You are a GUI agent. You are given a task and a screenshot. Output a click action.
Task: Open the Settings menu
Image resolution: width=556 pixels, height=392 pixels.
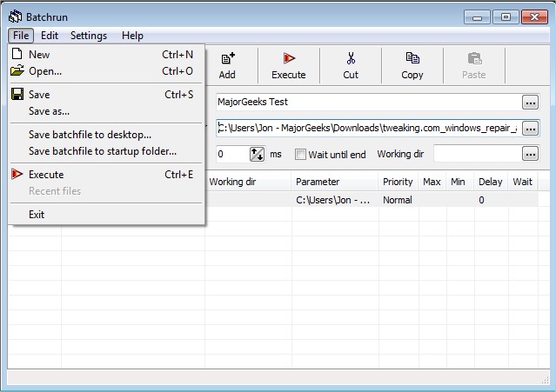pos(89,36)
